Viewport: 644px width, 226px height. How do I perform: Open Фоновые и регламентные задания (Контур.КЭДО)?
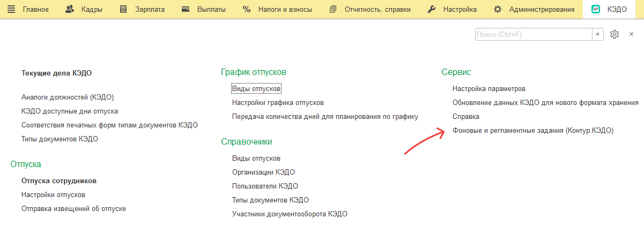coord(532,130)
